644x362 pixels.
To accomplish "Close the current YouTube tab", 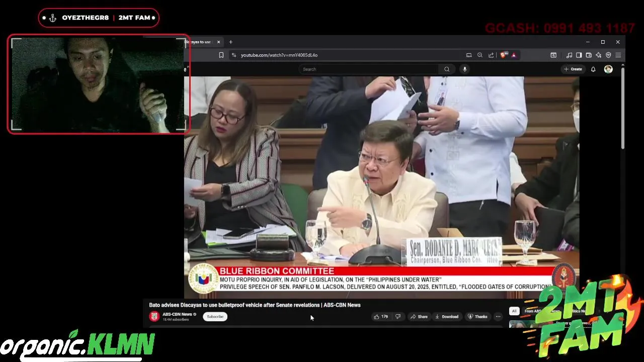I will click(x=218, y=42).
